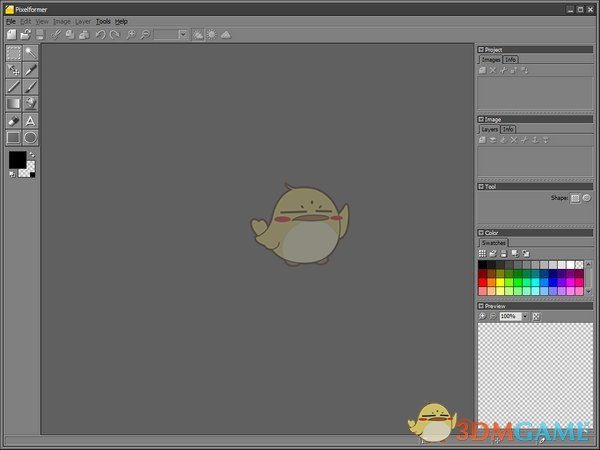Select the Text tool
Screen dimensions: 600x450
30,121
